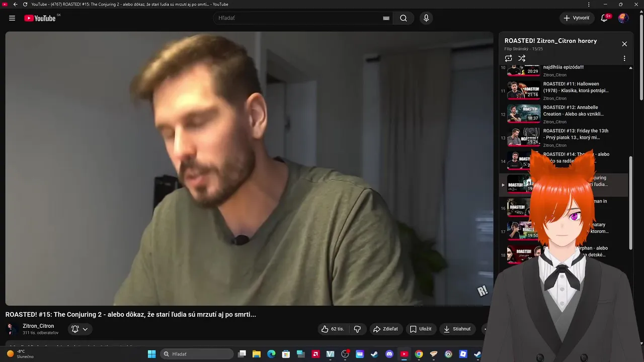Start voice search with microphone
Screen dimensions: 644x362
coord(426,18)
